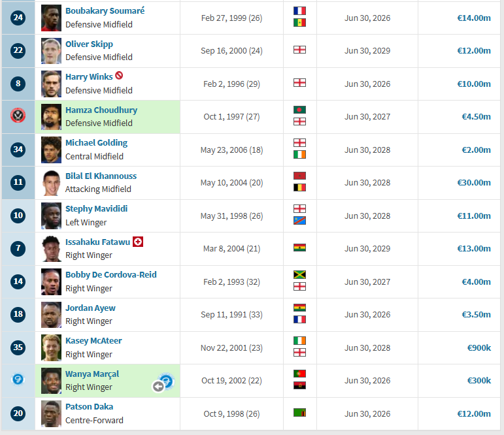Click Patson Daka portrait thumbnail
The image size is (504, 435).
(51, 414)
